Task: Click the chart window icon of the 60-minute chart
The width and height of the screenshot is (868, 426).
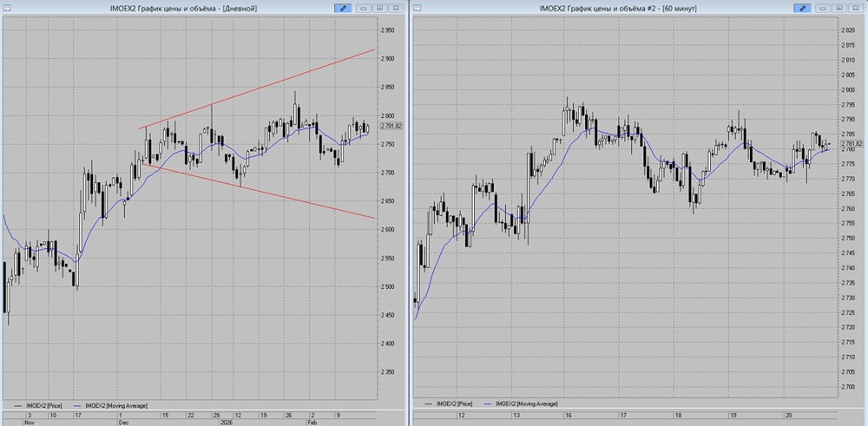Action: click(417, 8)
